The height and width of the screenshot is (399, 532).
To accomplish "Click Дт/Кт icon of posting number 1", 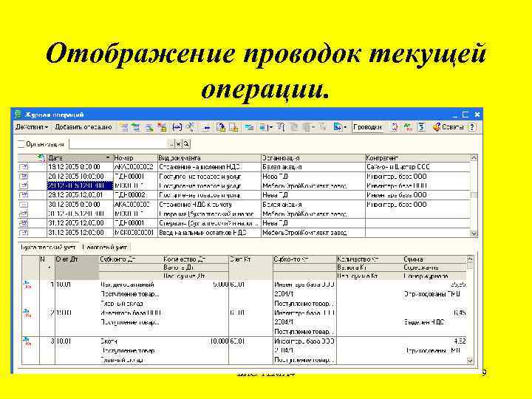I will click(x=27, y=284).
